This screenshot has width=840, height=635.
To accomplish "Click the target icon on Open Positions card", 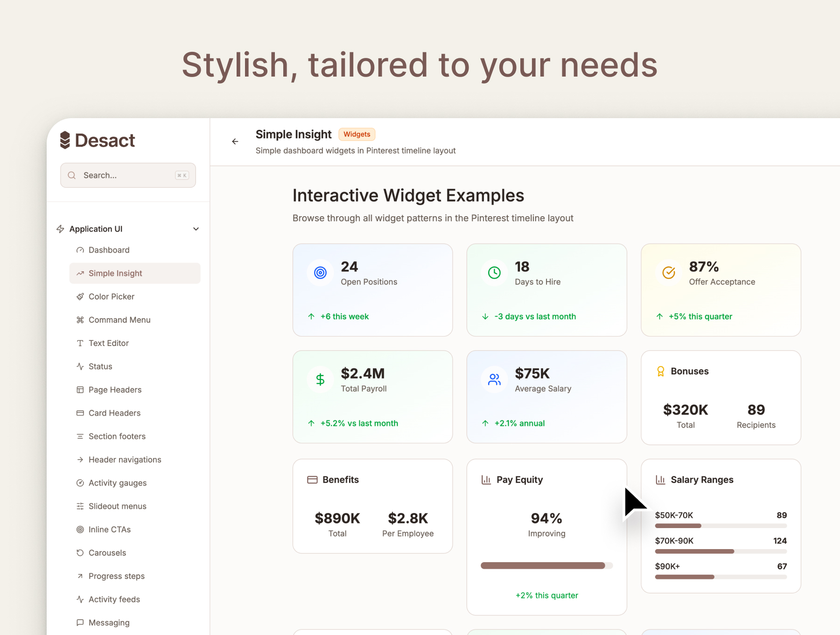I will 320,273.
